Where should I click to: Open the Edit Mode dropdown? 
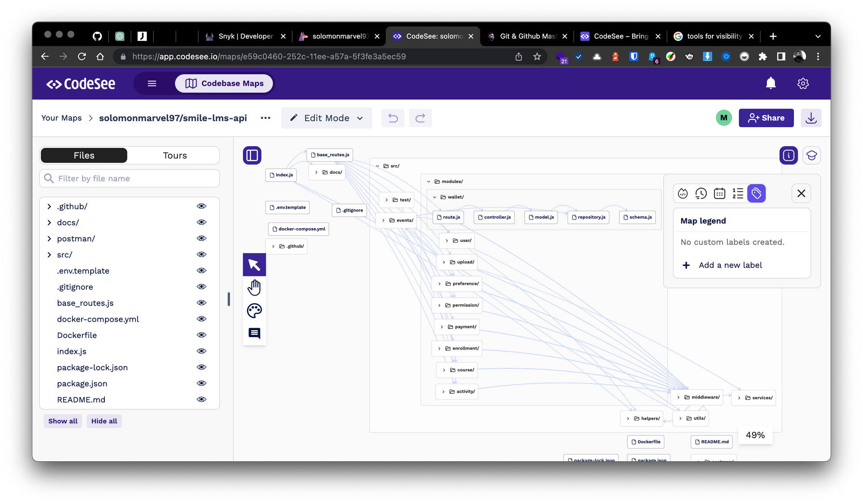click(326, 118)
